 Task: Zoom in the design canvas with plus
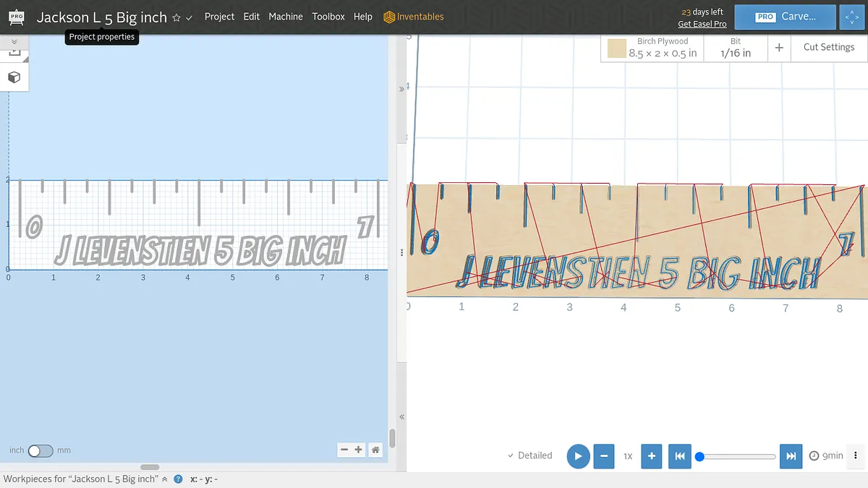(x=359, y=450)
